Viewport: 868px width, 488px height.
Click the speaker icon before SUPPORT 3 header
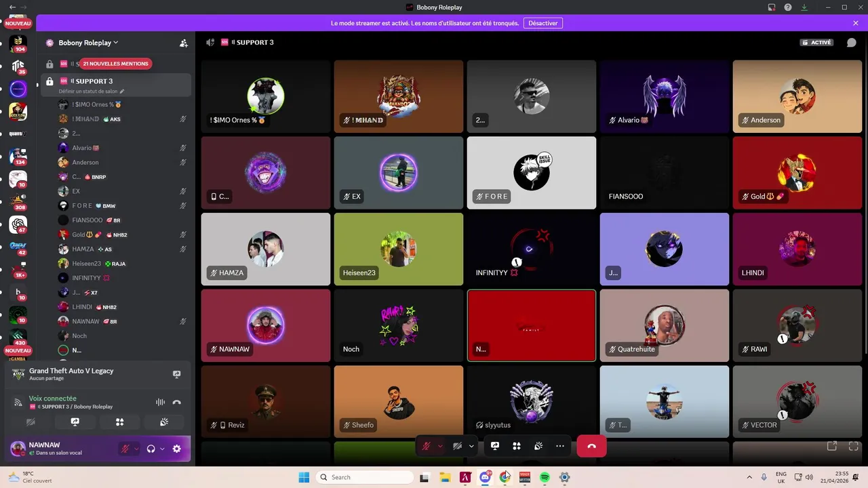[x=210, y=42]
